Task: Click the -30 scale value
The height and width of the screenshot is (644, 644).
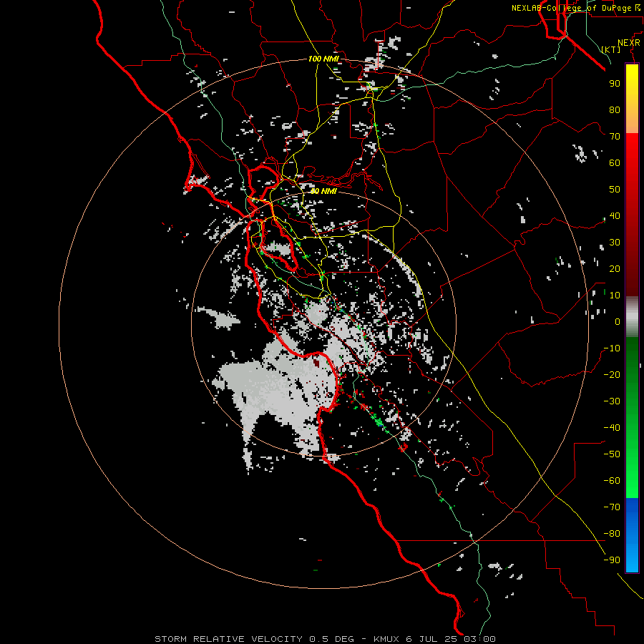Action: (612, 401)
